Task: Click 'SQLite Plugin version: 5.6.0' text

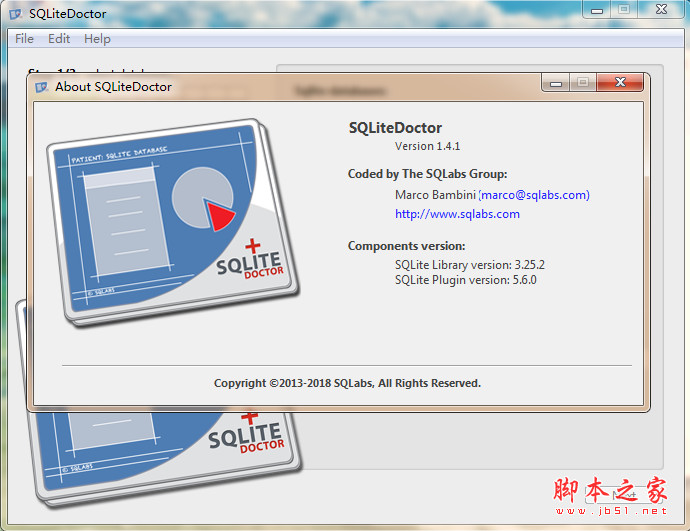Action: (x=466, y=280)
